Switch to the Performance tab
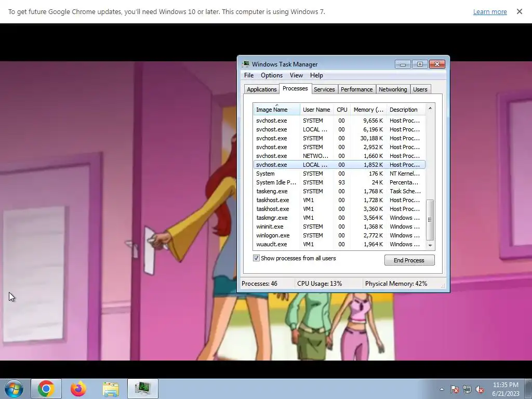Screen dimensions: 532x399 tap(356, 89)
